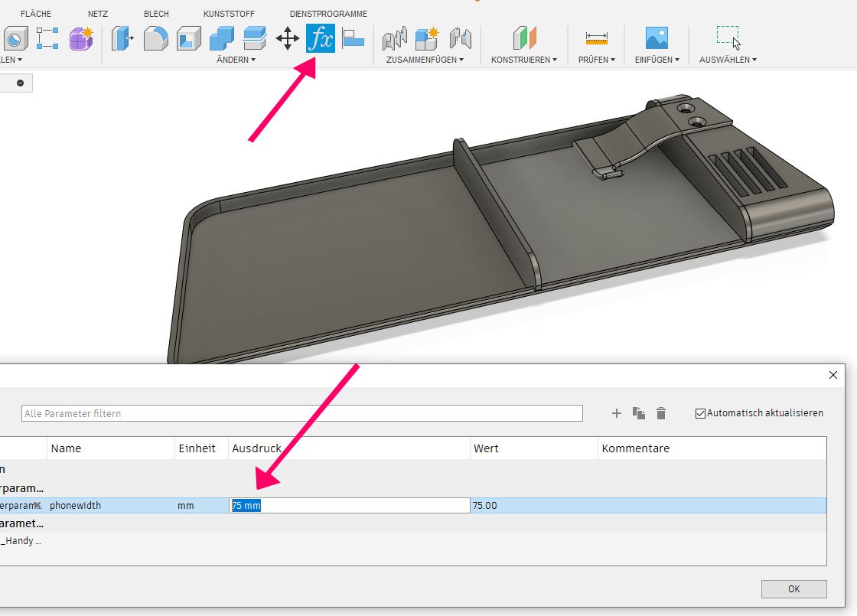Switch to the BLECH tab
This screenshot has height=616, width=857.
156,14
